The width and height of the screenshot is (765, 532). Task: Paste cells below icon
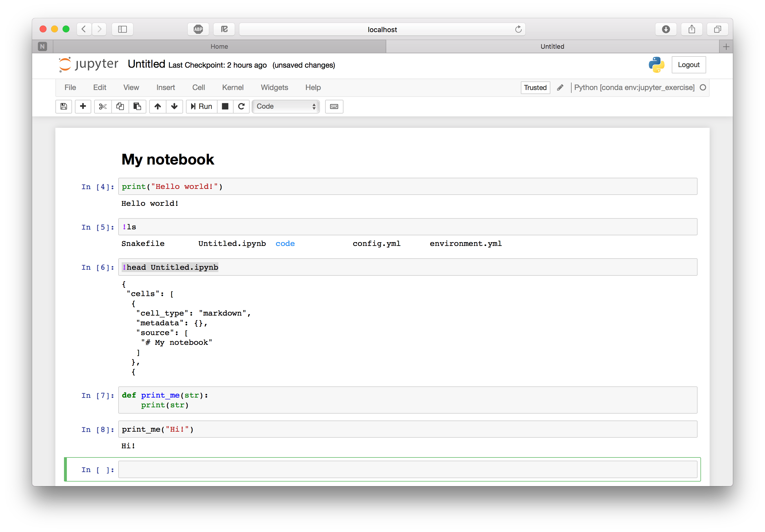point(137,107)
